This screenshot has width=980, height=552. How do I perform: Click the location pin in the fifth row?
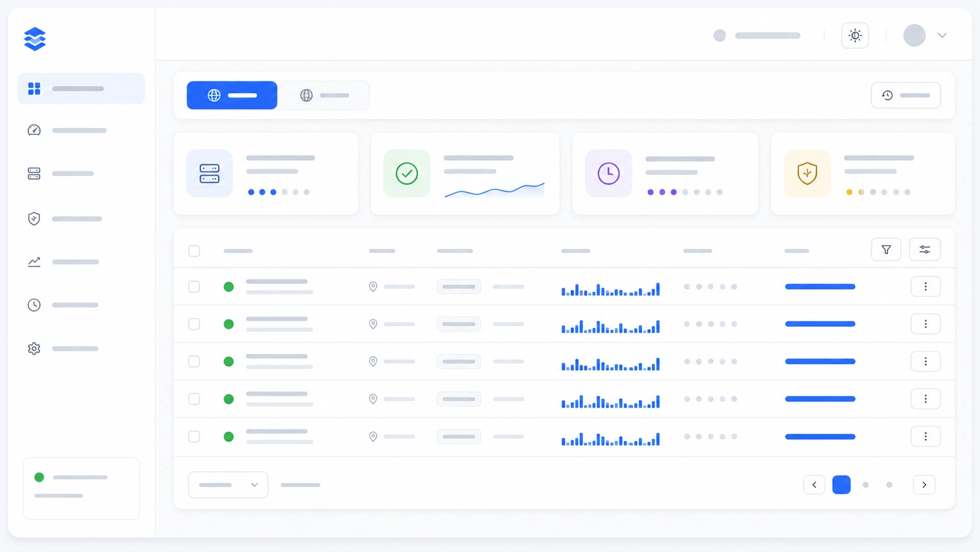tap(373, 437)
